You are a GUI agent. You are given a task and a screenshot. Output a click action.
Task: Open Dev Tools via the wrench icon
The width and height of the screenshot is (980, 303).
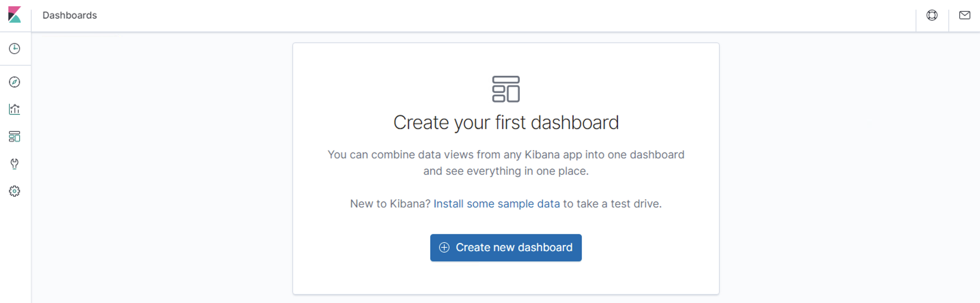14,164
